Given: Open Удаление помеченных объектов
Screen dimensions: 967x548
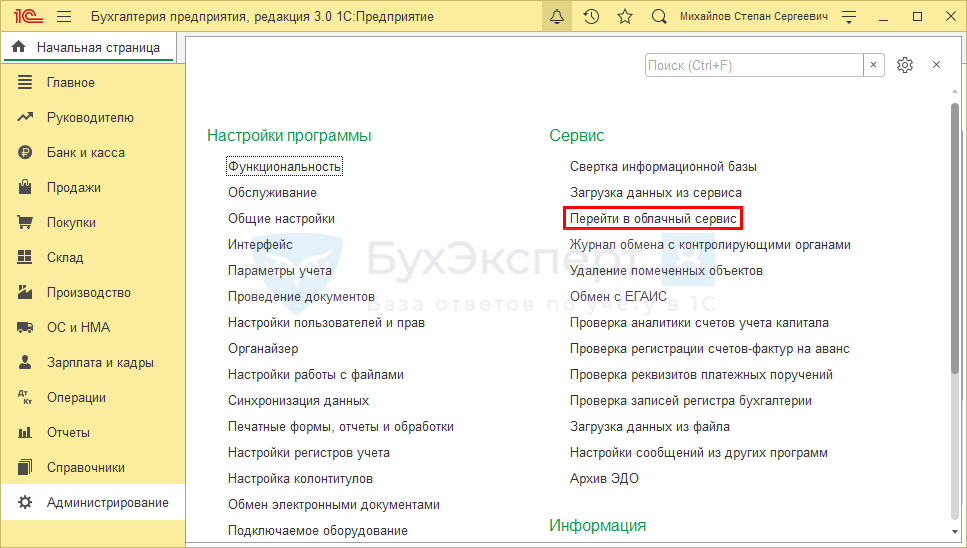Looking at the screenshot, I should [666, 271].
